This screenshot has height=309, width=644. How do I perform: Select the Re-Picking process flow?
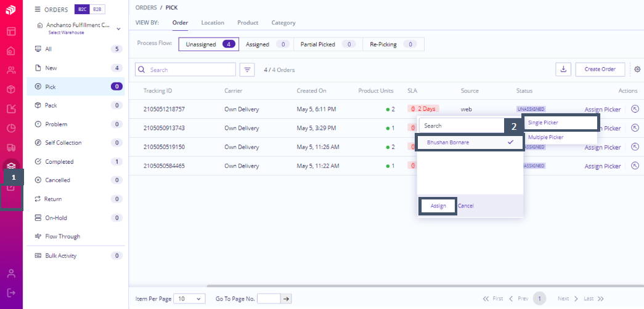393,44
